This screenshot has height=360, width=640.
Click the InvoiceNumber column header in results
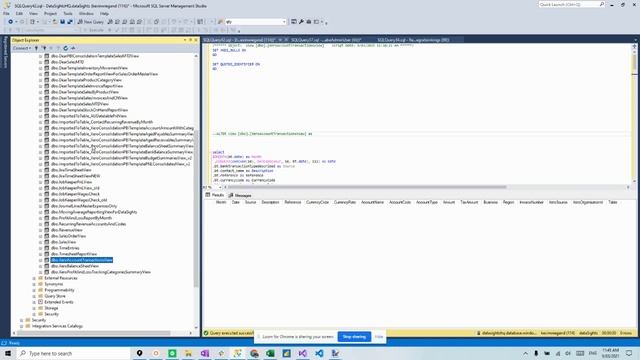(531, 202)
